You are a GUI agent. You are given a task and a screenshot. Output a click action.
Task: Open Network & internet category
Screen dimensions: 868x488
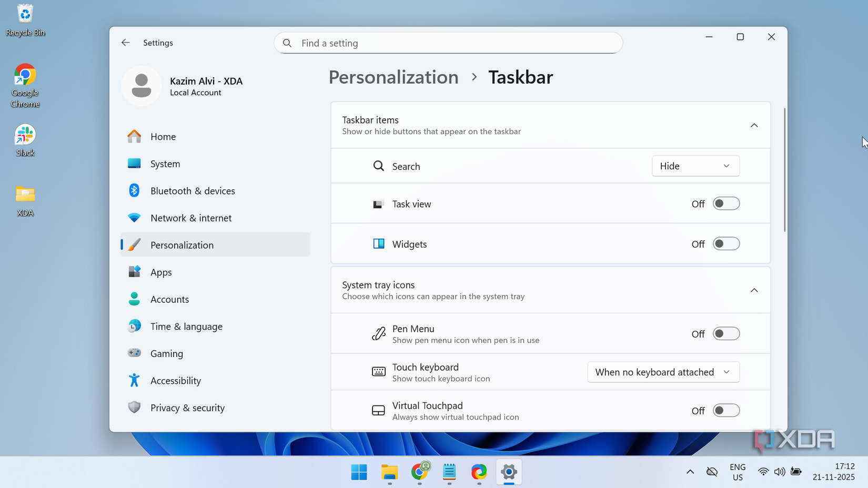coord(215,218)
